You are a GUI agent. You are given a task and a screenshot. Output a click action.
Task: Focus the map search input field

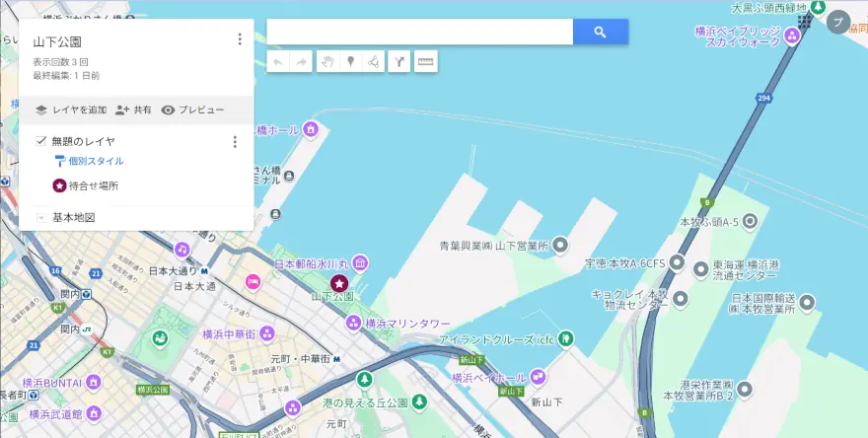(419, 32)
